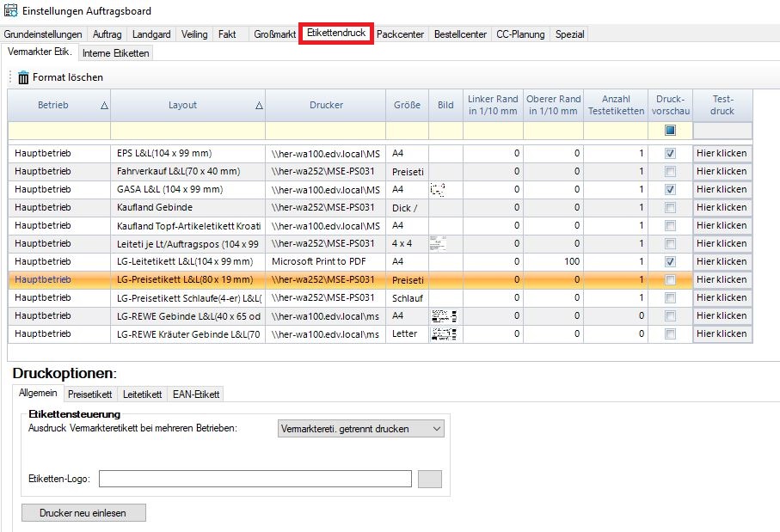This screenshot has height=532, width=780.
Task: Enable Druckvorschau for Kaufland Gebinde row
Action: coord(670,207)
